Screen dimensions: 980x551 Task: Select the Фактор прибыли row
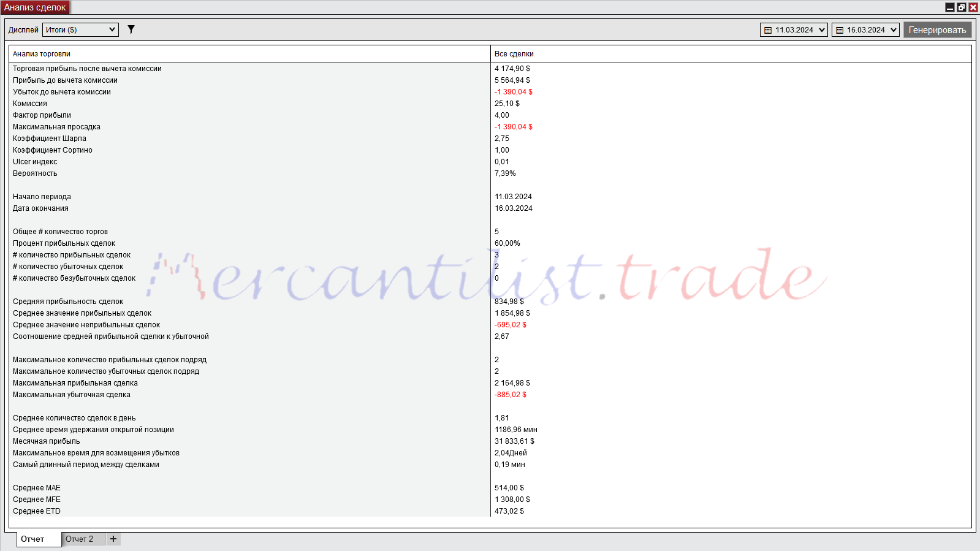point(42,115)
